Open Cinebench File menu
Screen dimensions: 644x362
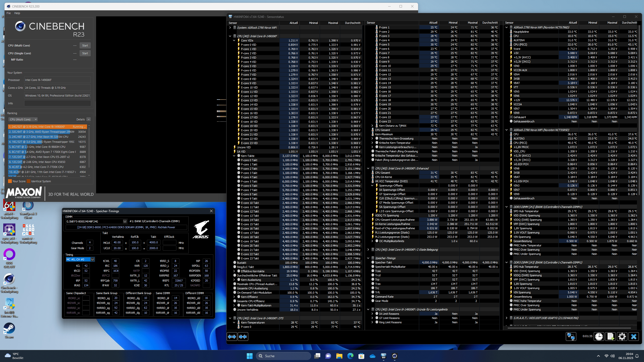pos(9,13)
